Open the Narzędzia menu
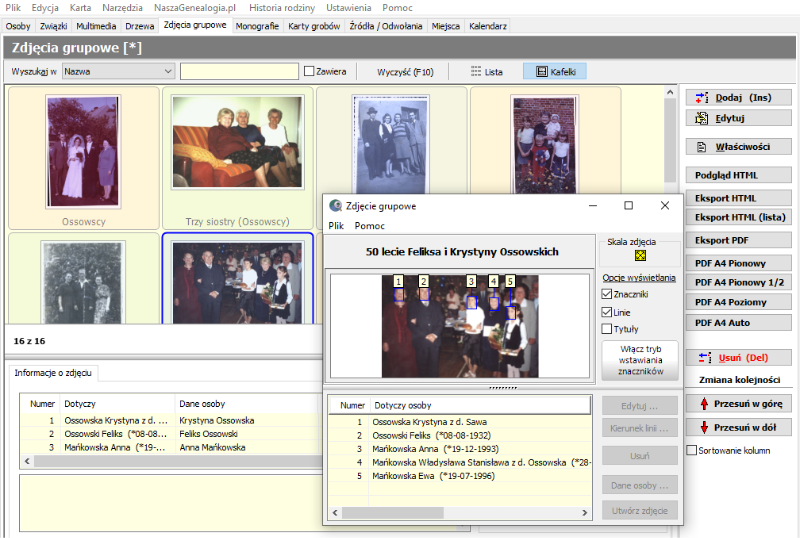 click(x=122, y=8)
